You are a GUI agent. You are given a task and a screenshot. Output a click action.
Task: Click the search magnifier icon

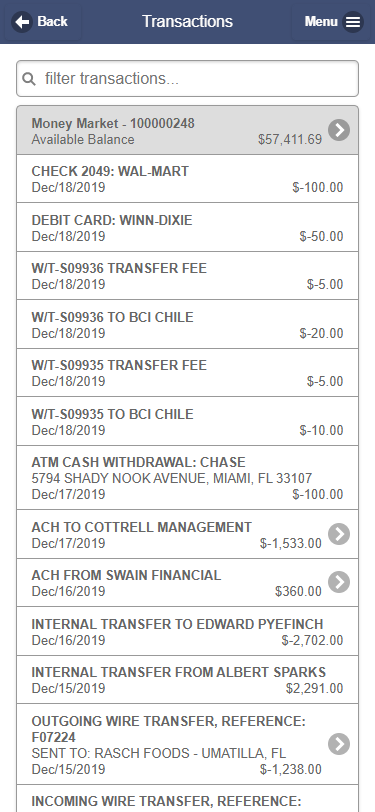(30, 79)
